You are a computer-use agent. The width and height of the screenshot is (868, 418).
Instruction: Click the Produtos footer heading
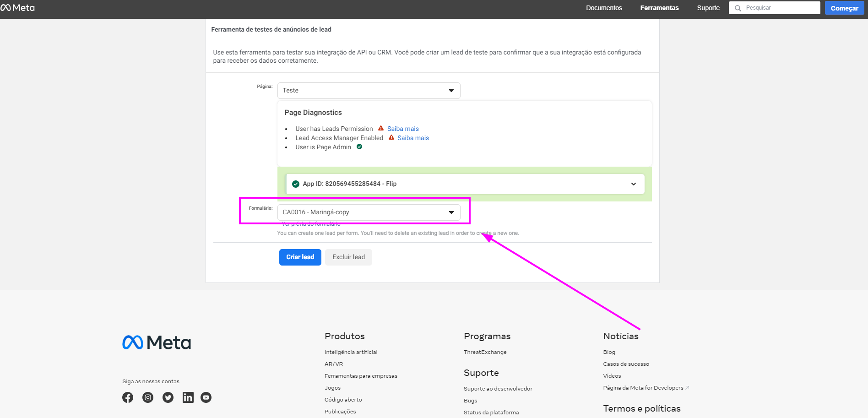(344, 336)
